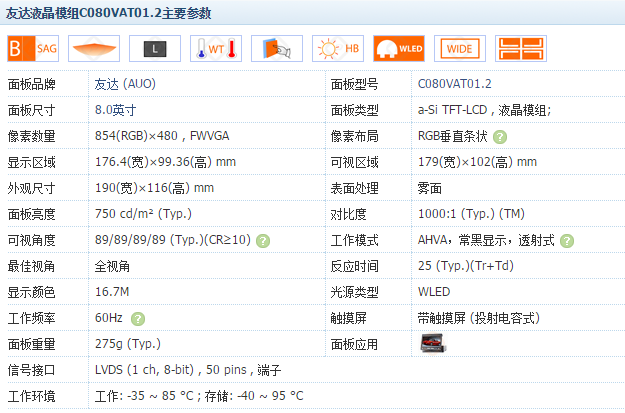The width and height of the screenshot is (625, 413).
Task: Open help icon next to AHVA working mode
Action: click(567, 241)
